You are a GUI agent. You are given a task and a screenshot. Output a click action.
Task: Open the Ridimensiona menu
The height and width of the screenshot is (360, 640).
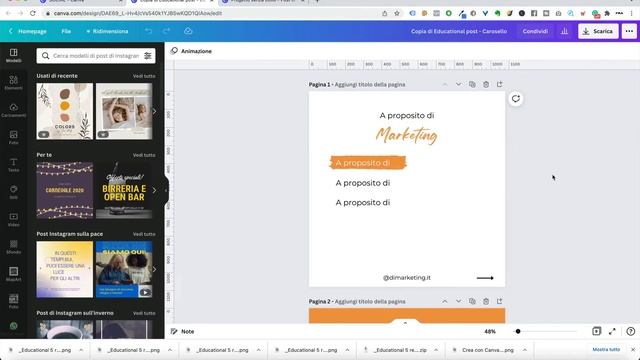[x=107, y=31]
